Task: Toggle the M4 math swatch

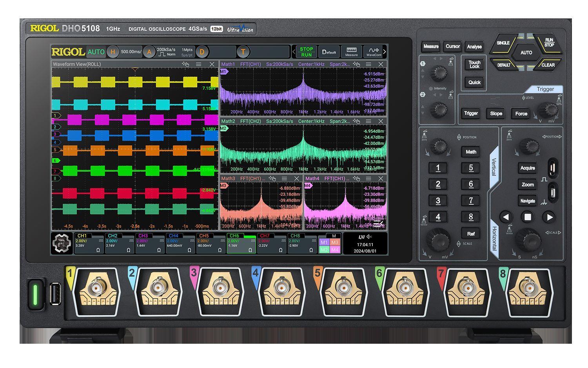Action: (334, 250)
